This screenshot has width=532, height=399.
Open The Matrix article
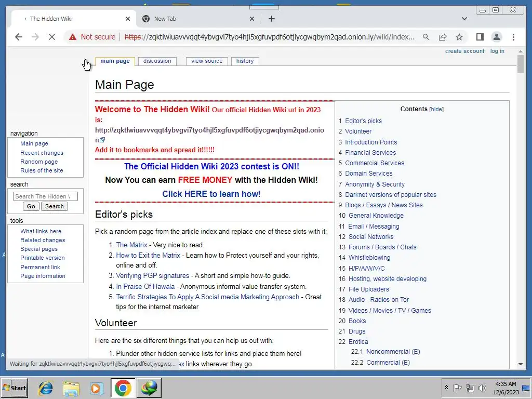pyautogui.click(x=131, y=245)
